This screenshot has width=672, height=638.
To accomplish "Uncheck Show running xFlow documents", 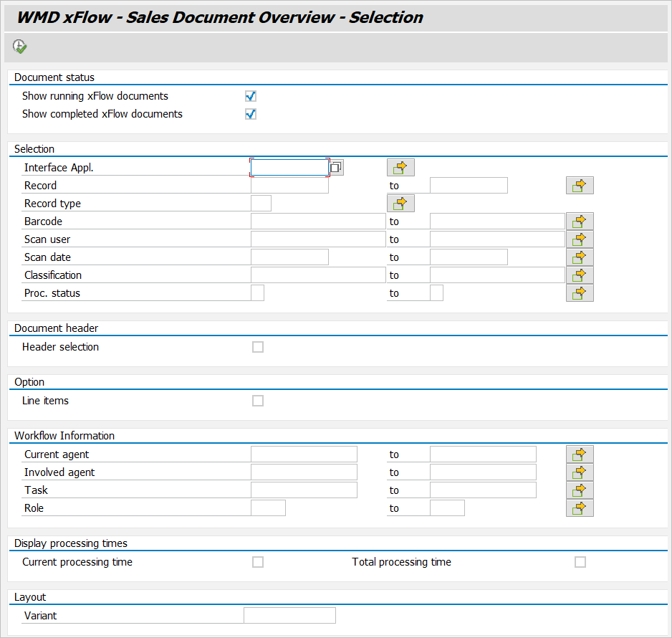I will pos(251,96).
